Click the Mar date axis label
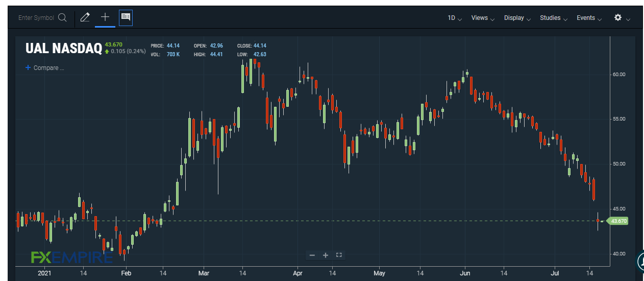This screenshot has width=644, height=281. coord(203,273)
